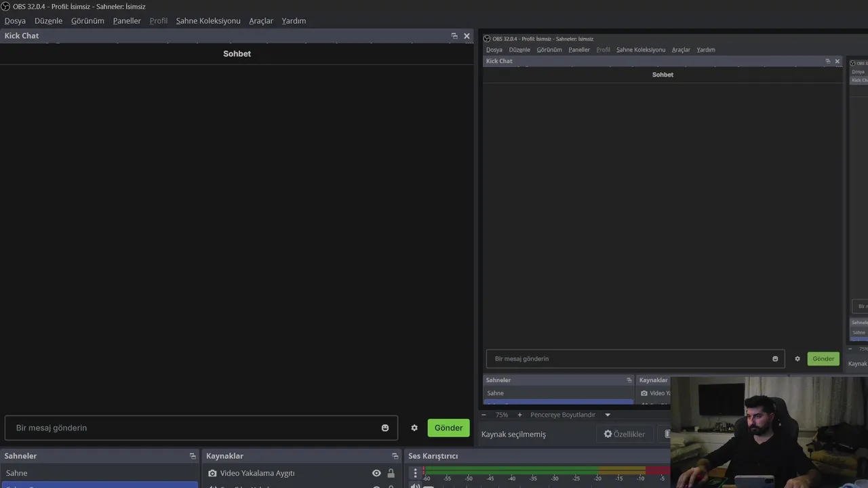The height and width of the screenshot is (488, 868).
Task: Close the Kick Chat dock panel
Action: point(467,36)
